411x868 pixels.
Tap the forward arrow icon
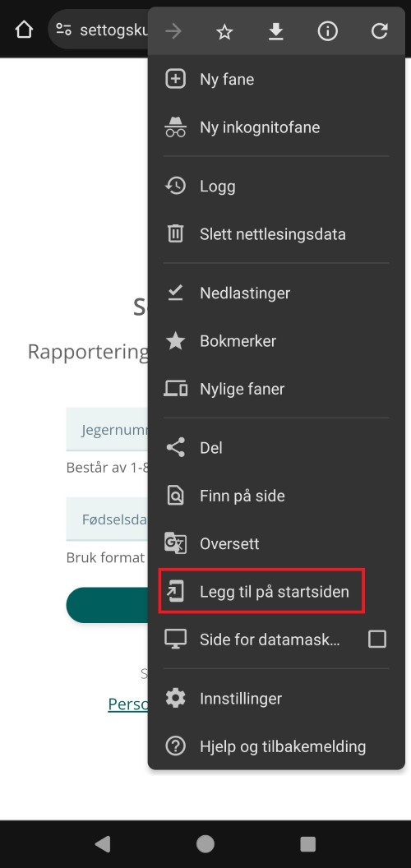173,31
